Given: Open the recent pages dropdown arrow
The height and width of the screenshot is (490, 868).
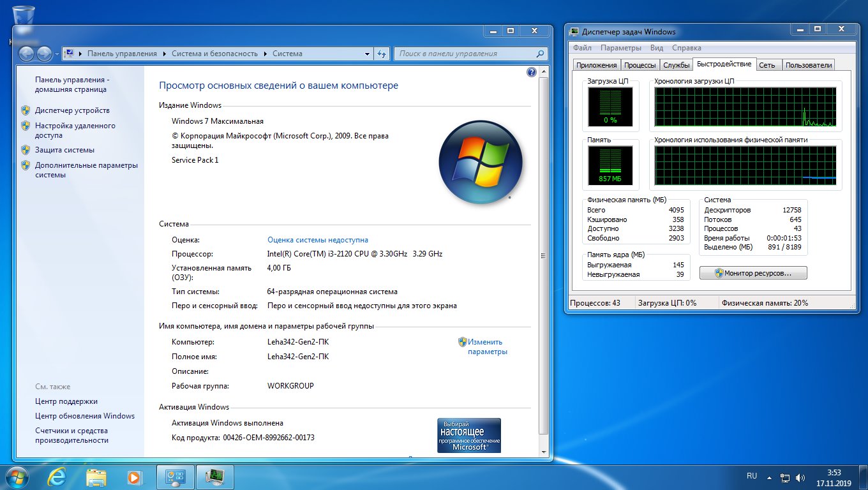Looking at the screenshot, I should (x=57, y=54).
